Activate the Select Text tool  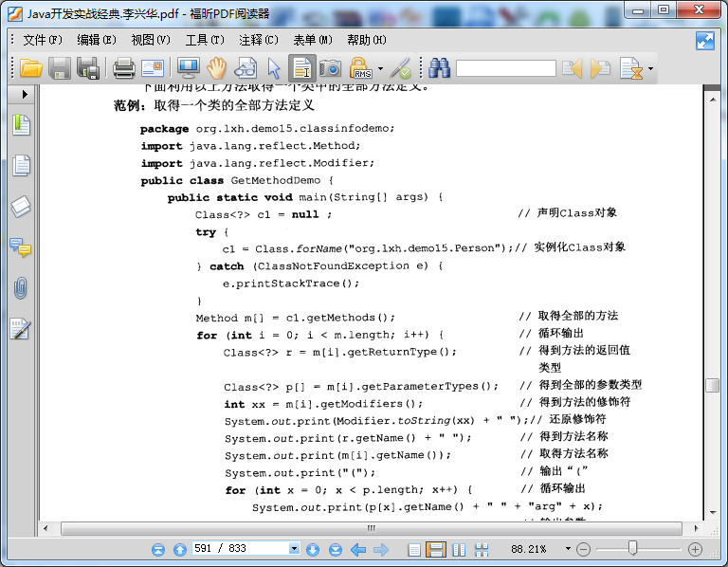pos(302,68)
